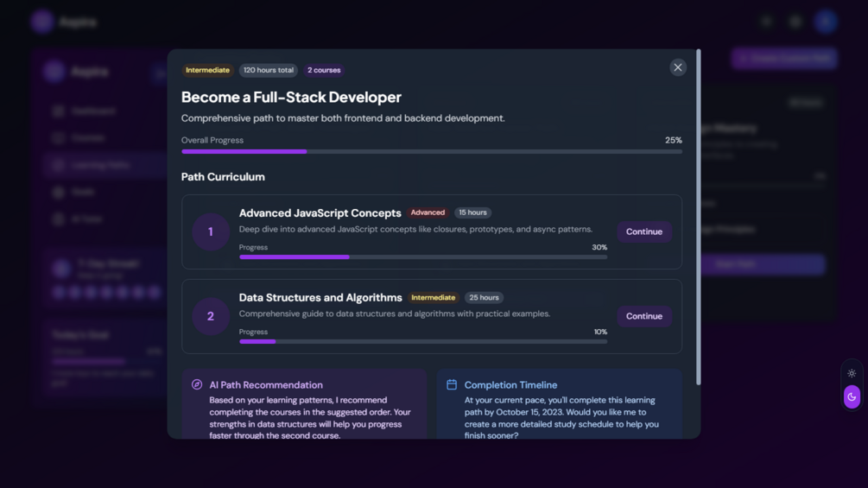Click the dialog's vertical scrollbar
Viewport: 868px width, 488px height.
click(x=698, y=216)
